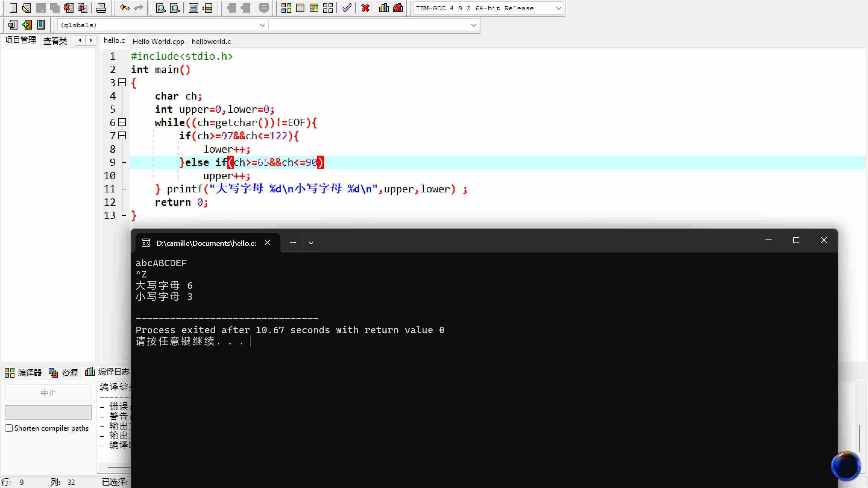The height and width of the screenshot is (488, 868).
Task: Click the red X stop execution icon
Action: [365, 8]
